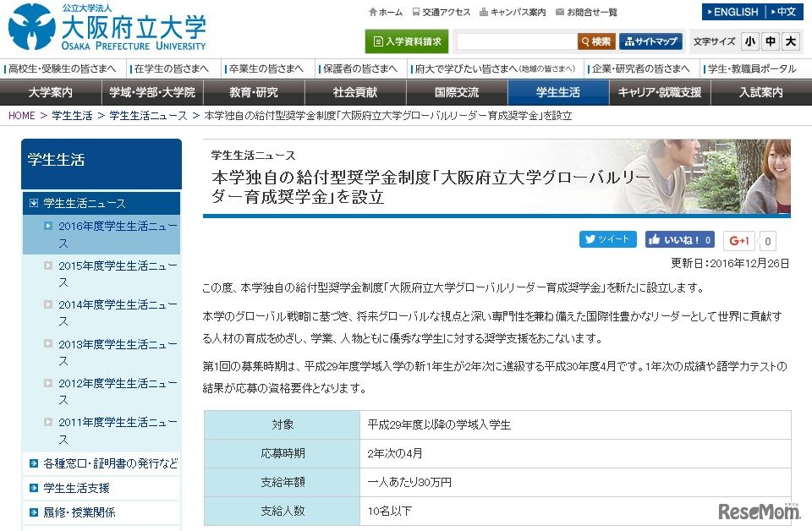Viewport: 812px width, 531px height.
Task: Open the サイトマップ button
Action: pyautogui.click(x=651, y=41)
